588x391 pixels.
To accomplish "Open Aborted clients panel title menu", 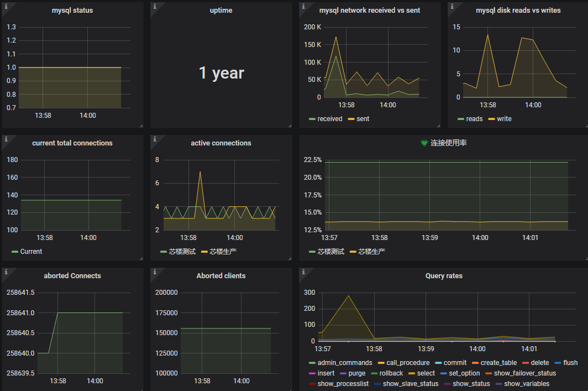I will click(x=221, y=276).
